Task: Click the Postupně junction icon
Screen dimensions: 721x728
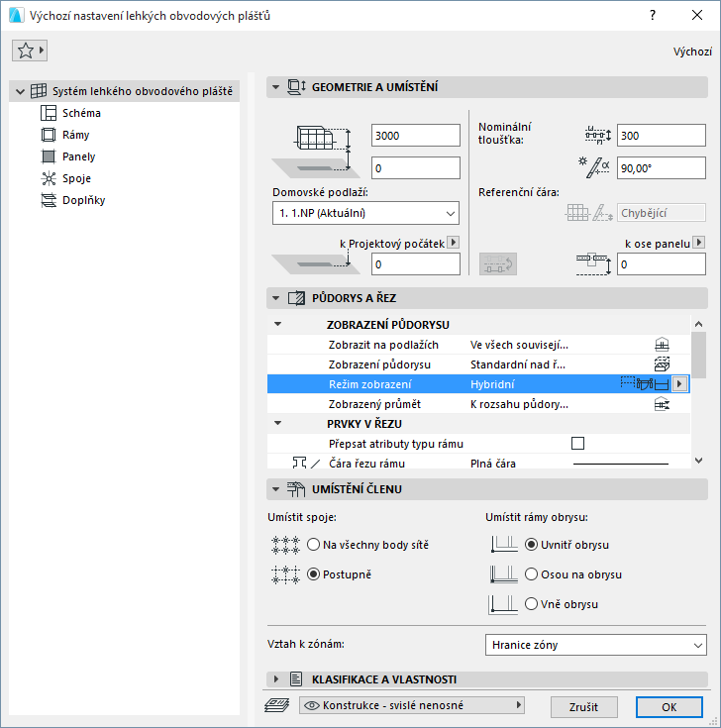Action: pos(285,574)
